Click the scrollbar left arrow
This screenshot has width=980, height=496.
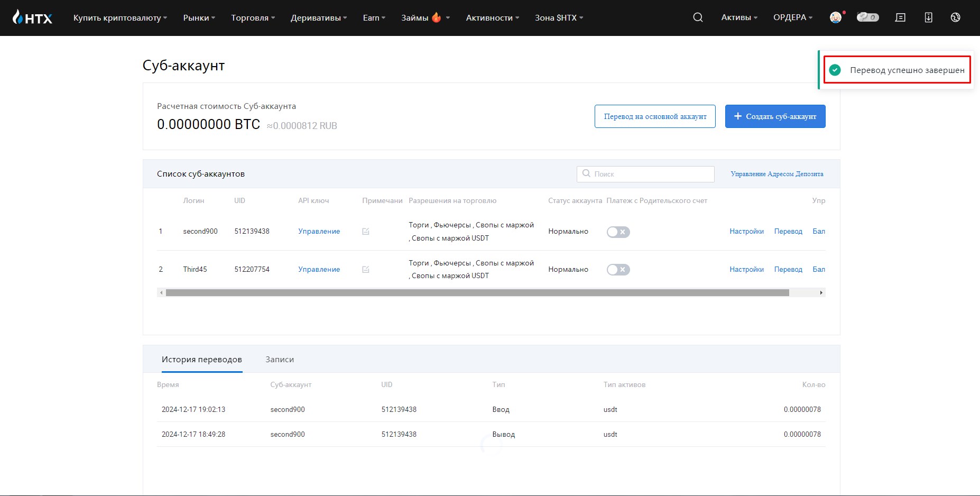coord(161,292)
